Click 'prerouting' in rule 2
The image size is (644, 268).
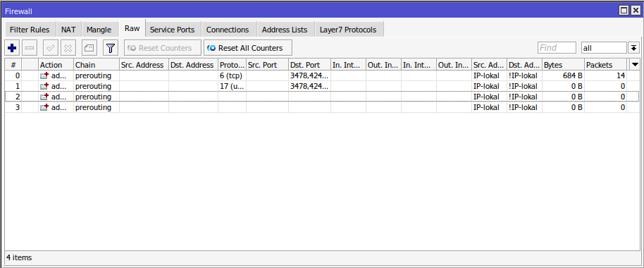pyautogui.click(x=93, y=97)
